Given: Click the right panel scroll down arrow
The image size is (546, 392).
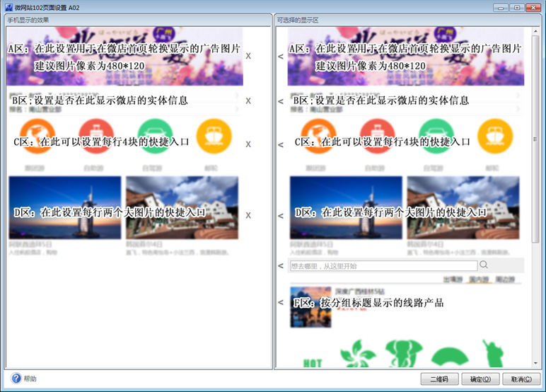Looking at the screenshot, I should tap(536, 363).
